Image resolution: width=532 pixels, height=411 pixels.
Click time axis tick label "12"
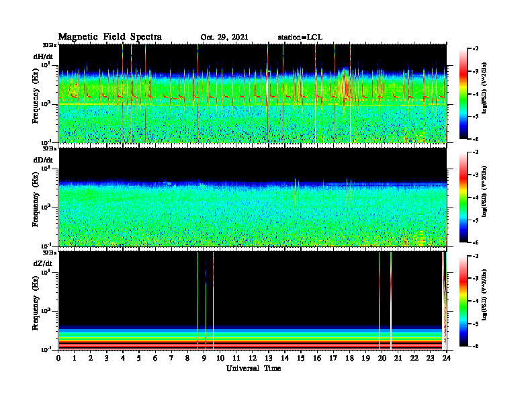point(252,358)
